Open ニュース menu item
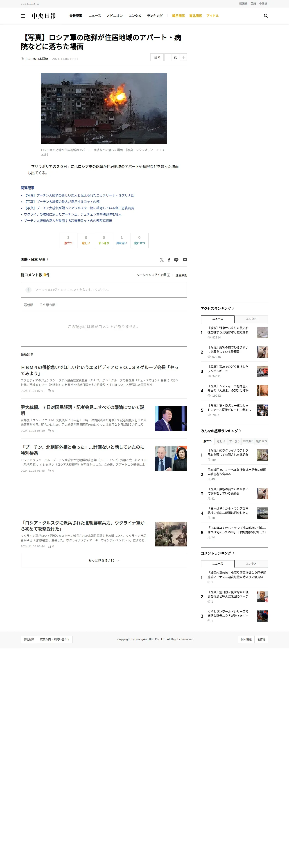 (x=95, y=16)
